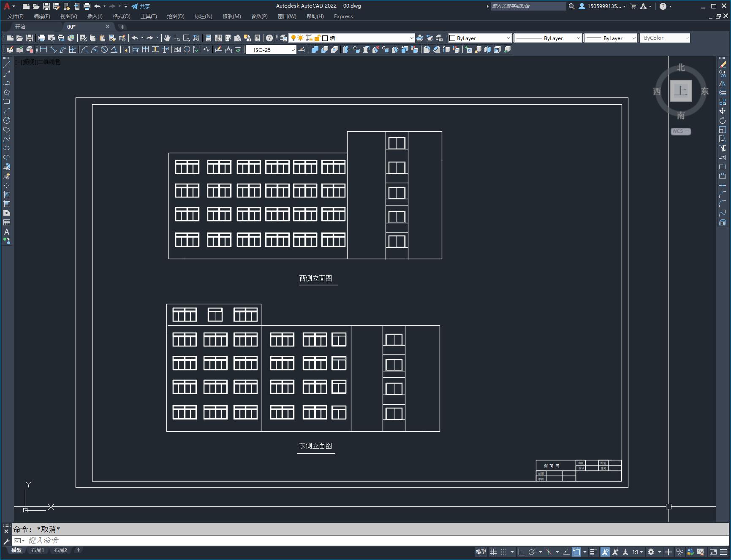Click the 共享 share button

[141, 6]
